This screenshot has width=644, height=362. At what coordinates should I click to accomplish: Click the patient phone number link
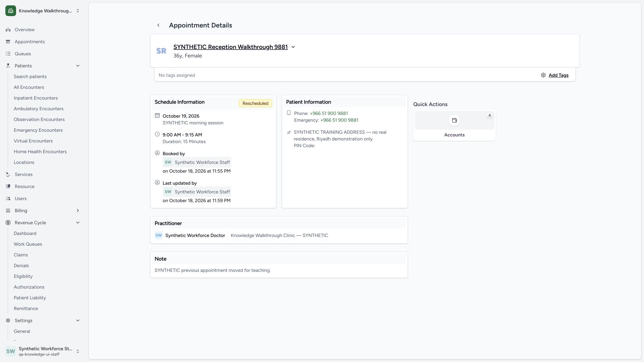[x=329, y=113]
